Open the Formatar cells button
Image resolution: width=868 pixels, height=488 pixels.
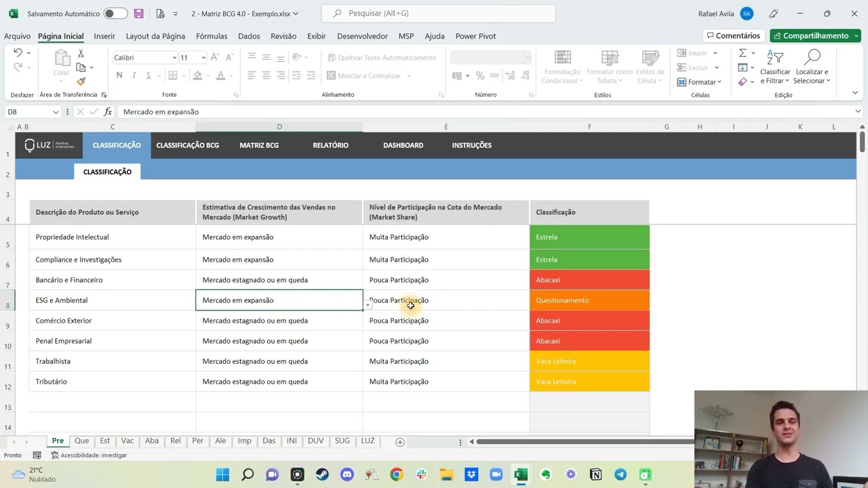(x=700, y=82)
